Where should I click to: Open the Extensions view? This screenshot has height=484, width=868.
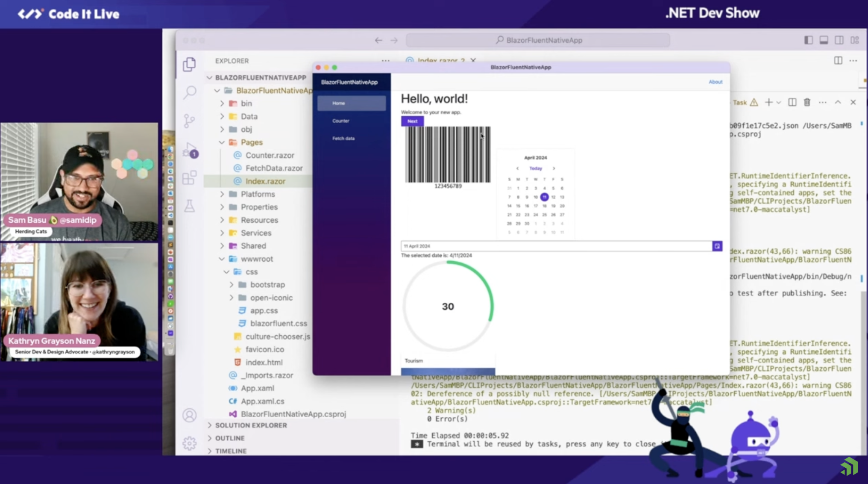(189, 177)
